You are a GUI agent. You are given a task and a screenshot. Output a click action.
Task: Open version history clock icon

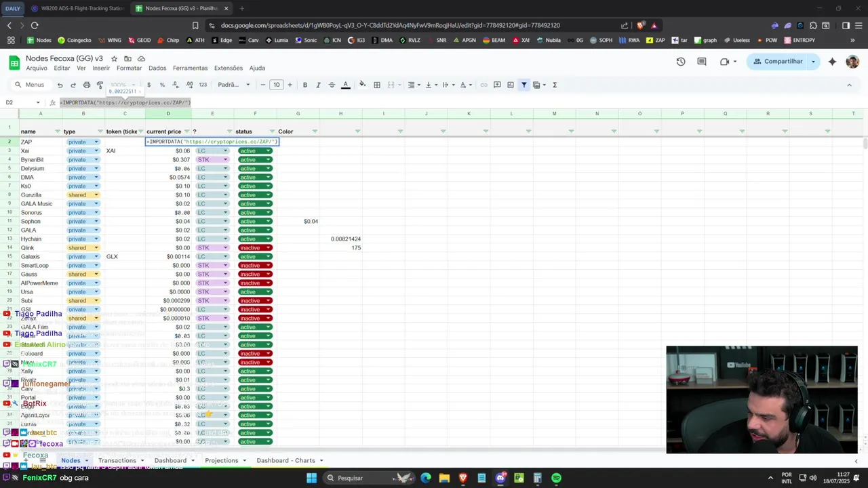(681, 62)
